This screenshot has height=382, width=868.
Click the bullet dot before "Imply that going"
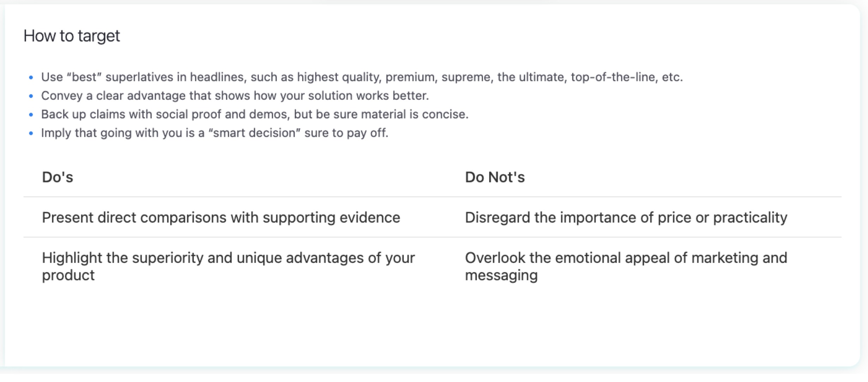coord(31,133)
